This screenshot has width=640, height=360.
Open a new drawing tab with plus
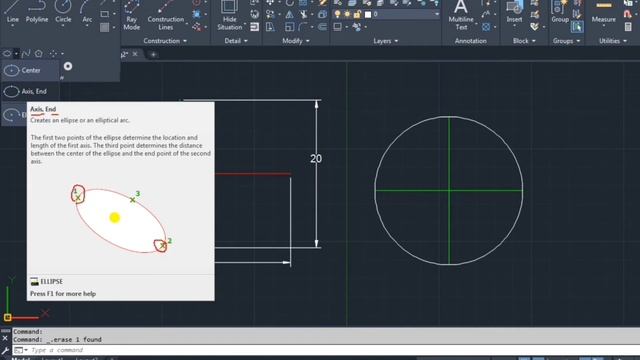(153, 54)
